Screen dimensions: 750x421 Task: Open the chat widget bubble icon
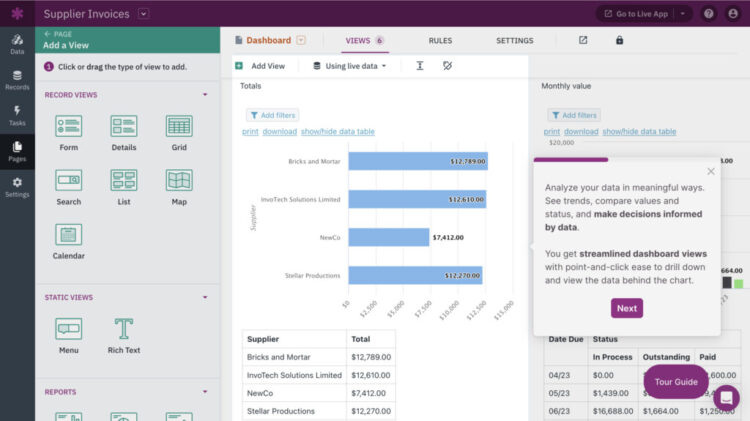(x=727, y=397)
